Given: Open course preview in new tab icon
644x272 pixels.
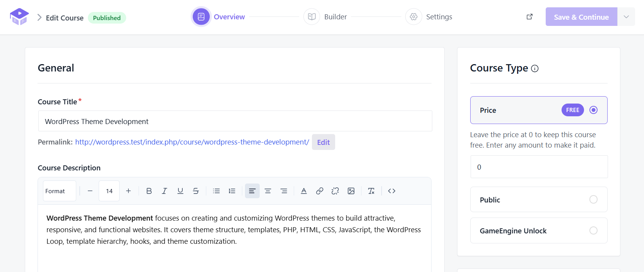Looking at the screenshot, I should point(530,17).
